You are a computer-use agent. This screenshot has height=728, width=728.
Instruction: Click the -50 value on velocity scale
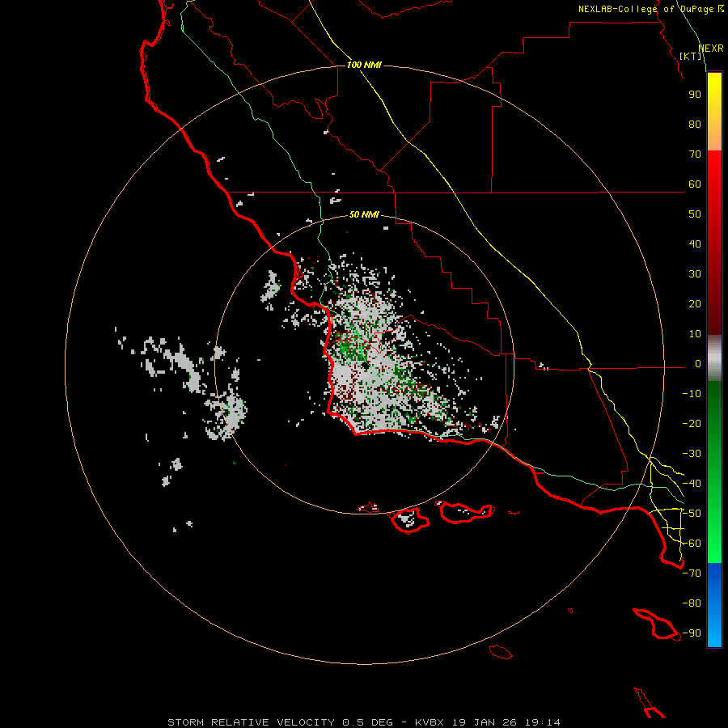click(692, 514)
